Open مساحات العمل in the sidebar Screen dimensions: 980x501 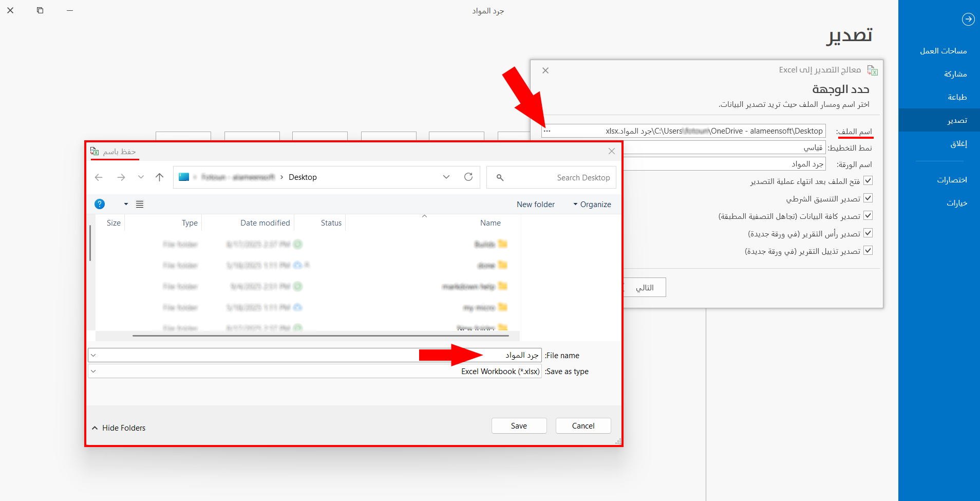tap(943, 51)
